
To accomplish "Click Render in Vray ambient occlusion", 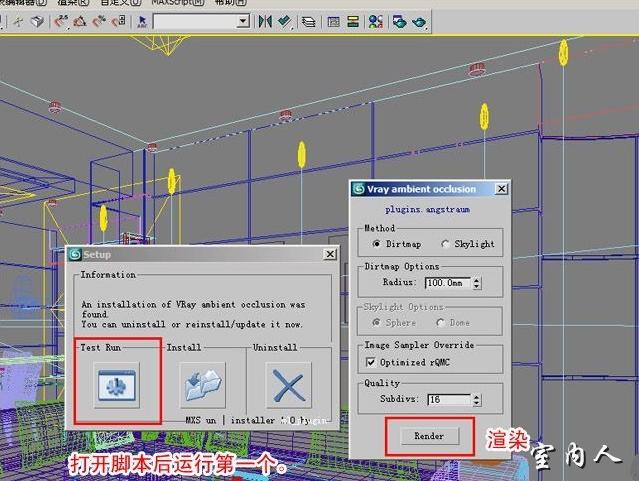I will (x=430, y=436).
